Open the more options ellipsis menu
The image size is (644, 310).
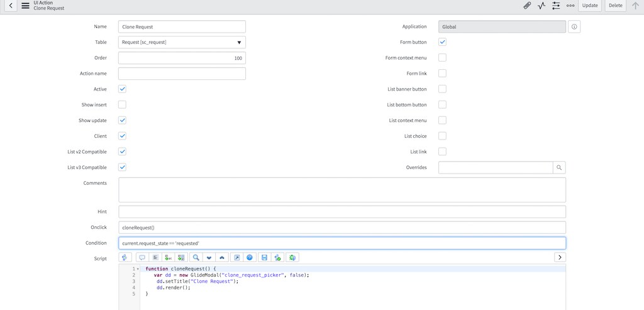(570, 6)
